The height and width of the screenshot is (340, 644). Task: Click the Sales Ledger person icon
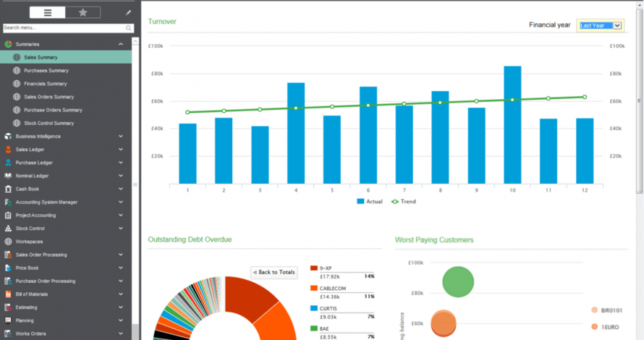8,150
